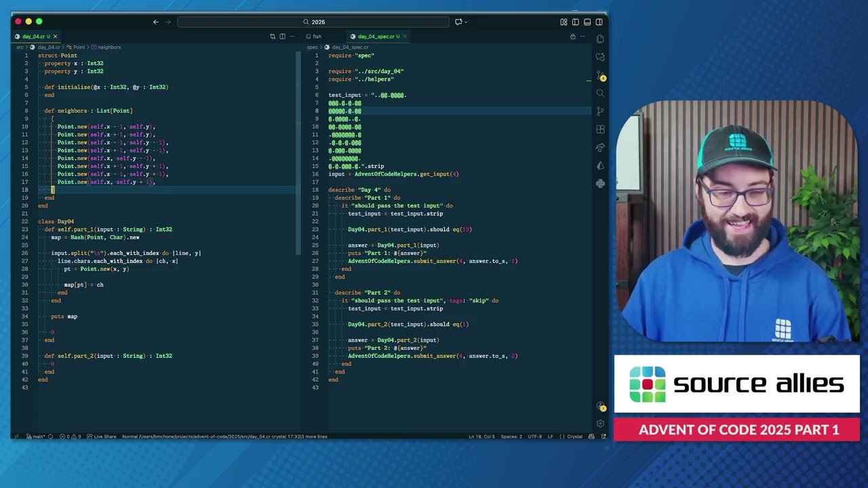This screenshot has height=488, width=868.
Task: Close the day_04_spec.cr tab
Action: [405, 37]
